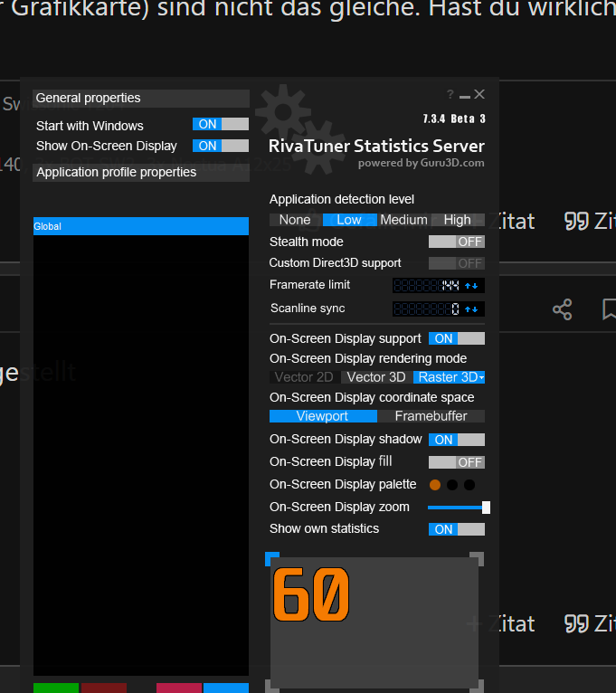Click Framerate limit up/down arrows
The image size is (616, 693).
pos(472,286)
